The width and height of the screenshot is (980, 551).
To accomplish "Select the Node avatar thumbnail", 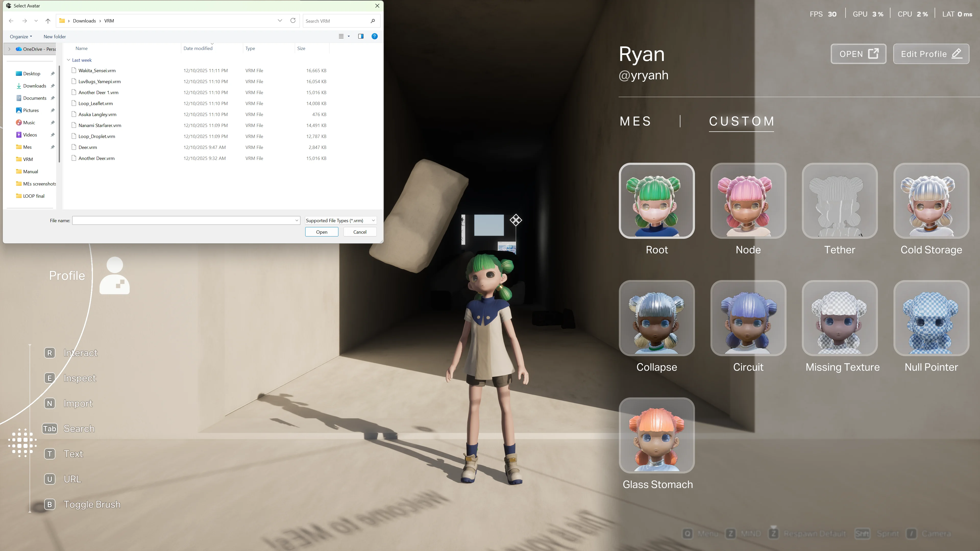I will pos(748,201).
